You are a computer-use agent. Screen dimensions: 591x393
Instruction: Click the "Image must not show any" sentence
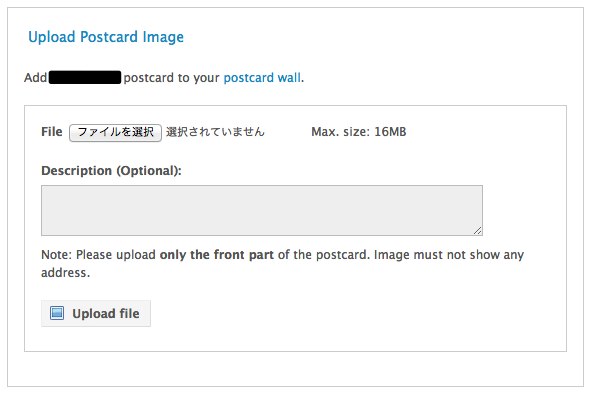(449, 255)
